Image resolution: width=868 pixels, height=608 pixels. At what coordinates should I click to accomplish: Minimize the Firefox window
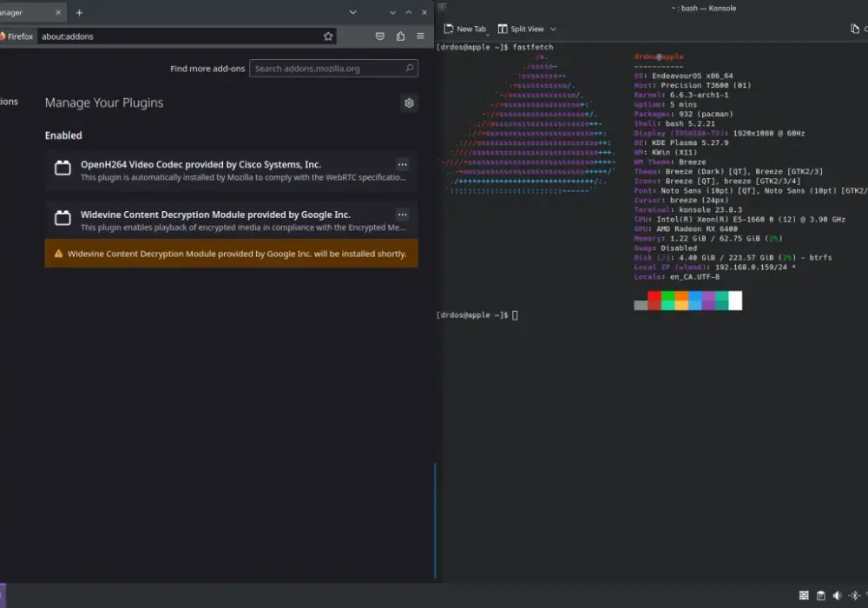(x=392, y=12)
